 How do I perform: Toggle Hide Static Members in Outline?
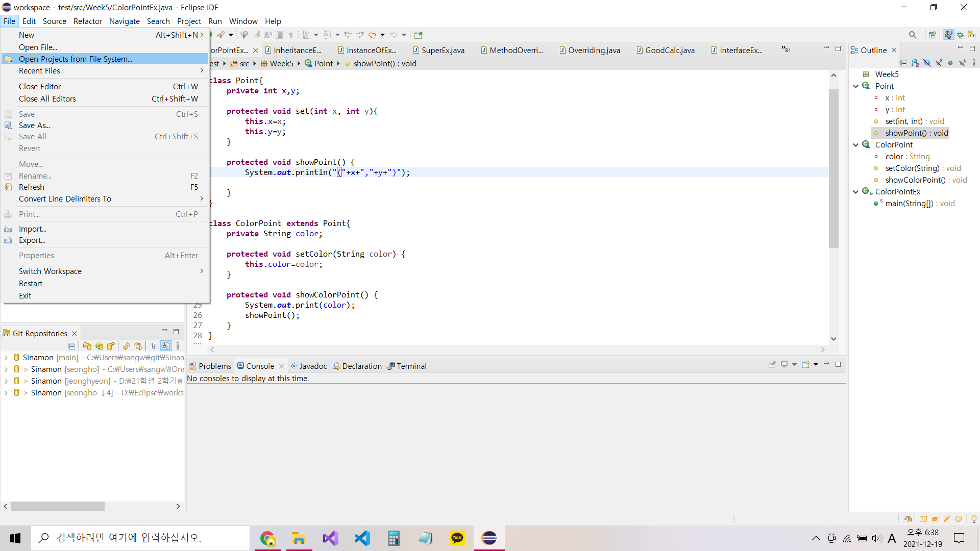tap(939, 63)
